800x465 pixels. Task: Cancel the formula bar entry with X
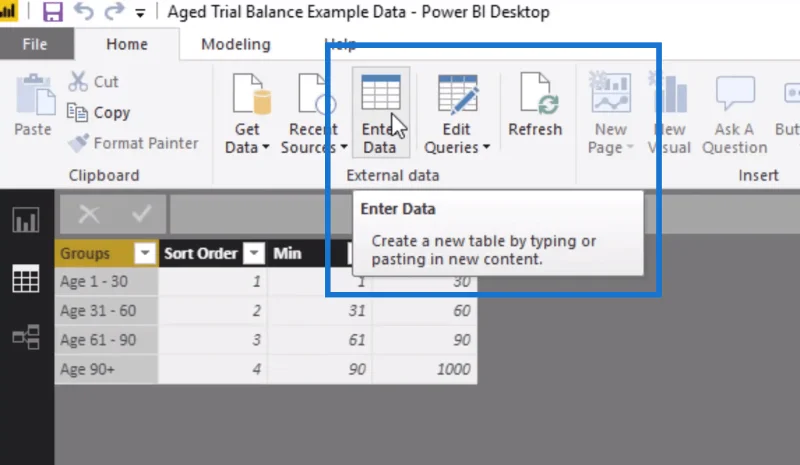[89, 214]
